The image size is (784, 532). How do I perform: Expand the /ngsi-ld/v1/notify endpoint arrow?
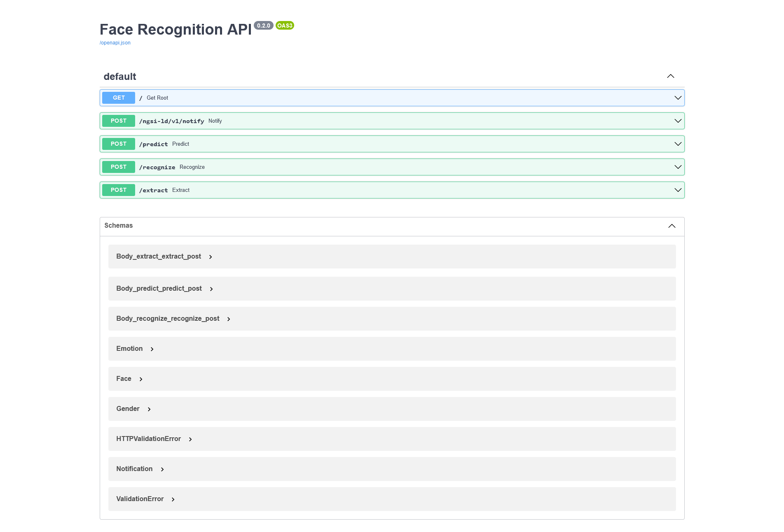tap(678, 121)
